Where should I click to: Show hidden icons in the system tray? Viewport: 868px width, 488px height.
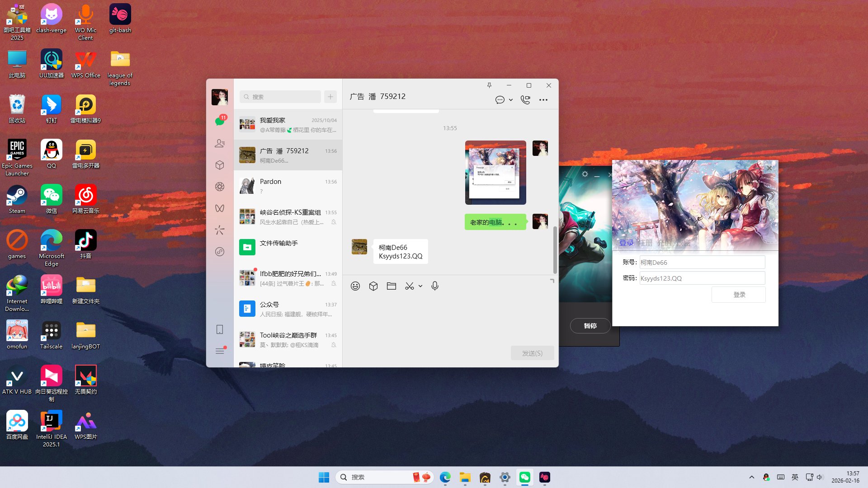pos(751,477)
